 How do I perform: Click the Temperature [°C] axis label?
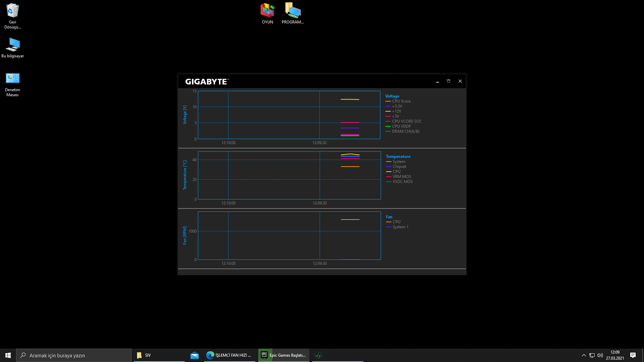184,175
